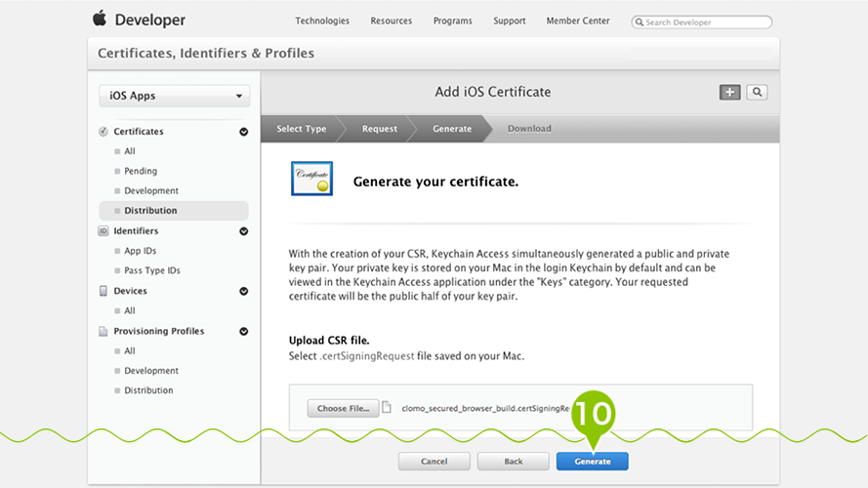This screenshot has width=868, height=488.
Task: Open the Resources menu
Action: (x=392, y=21)
